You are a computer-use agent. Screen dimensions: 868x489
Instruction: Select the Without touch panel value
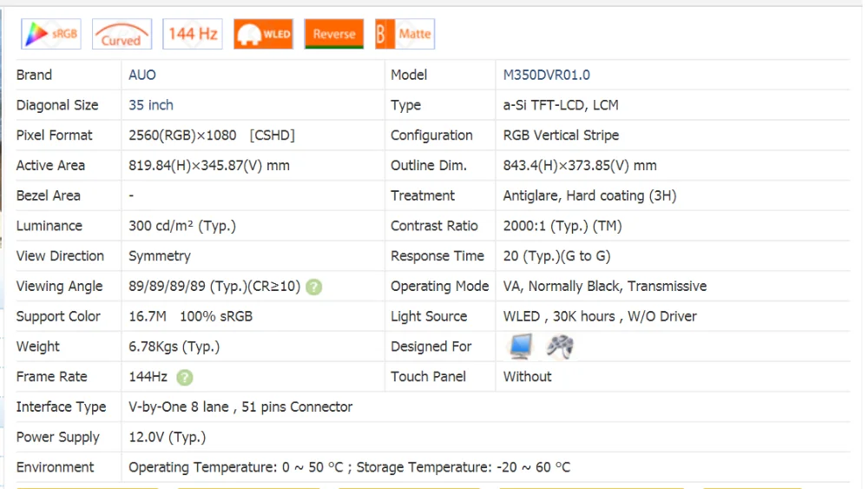[527, 377]
